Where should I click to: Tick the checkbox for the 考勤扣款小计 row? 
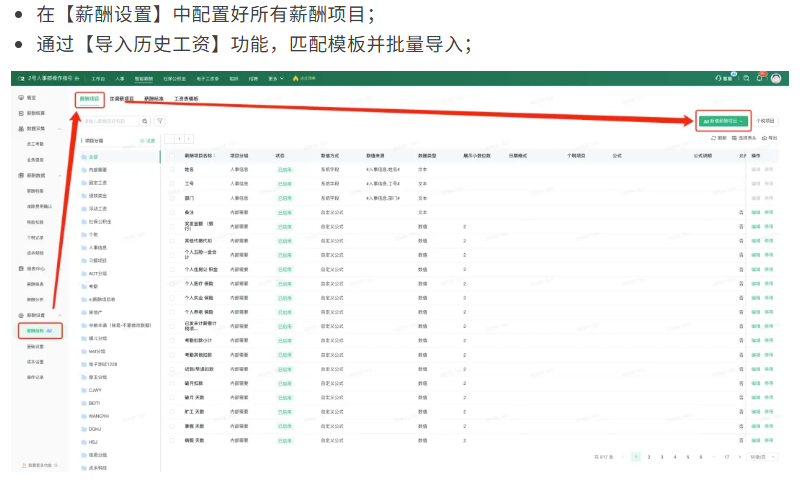coord(172,340)
